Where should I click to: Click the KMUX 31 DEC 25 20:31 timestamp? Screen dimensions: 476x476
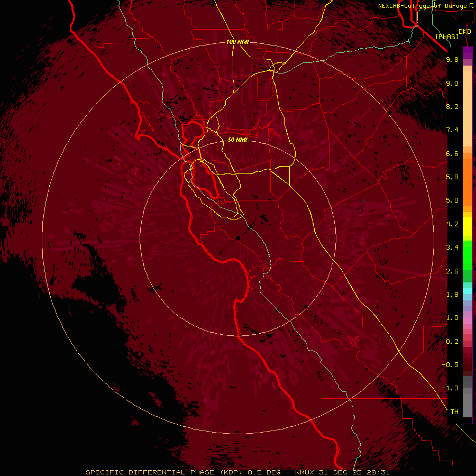(342, 472)
